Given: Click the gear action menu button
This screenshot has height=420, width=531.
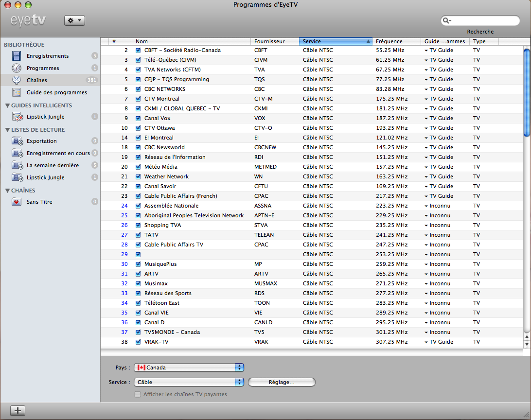Looking at the screenshot, I should (x=74, y=20).
